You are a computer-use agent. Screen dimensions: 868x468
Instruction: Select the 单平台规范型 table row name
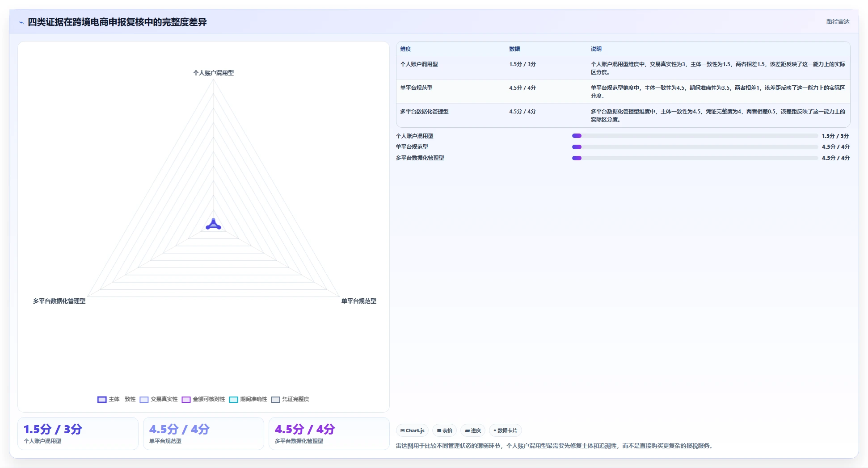[x=416, y=88]
